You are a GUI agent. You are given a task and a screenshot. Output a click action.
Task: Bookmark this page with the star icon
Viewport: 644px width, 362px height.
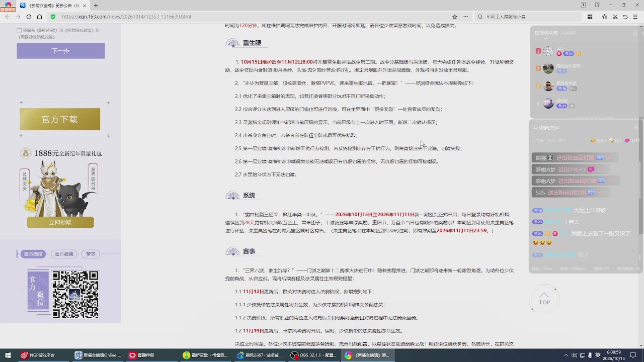tap(455, 17)
